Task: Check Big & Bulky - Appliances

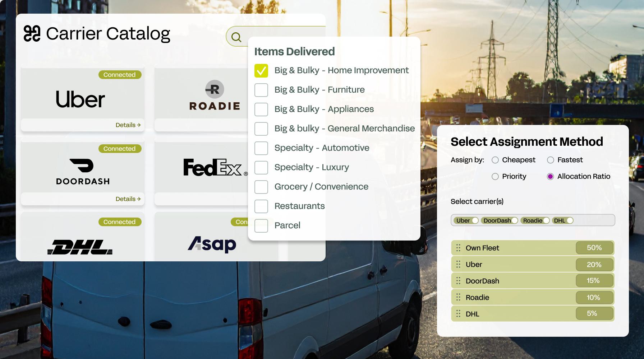Action: click(x=261, y=109)
